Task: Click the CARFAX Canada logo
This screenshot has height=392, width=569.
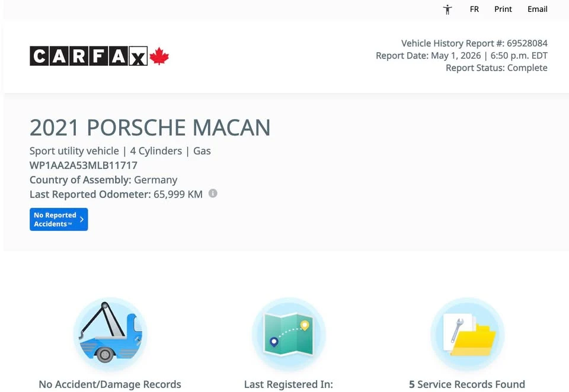Action: tap(99, 56)
